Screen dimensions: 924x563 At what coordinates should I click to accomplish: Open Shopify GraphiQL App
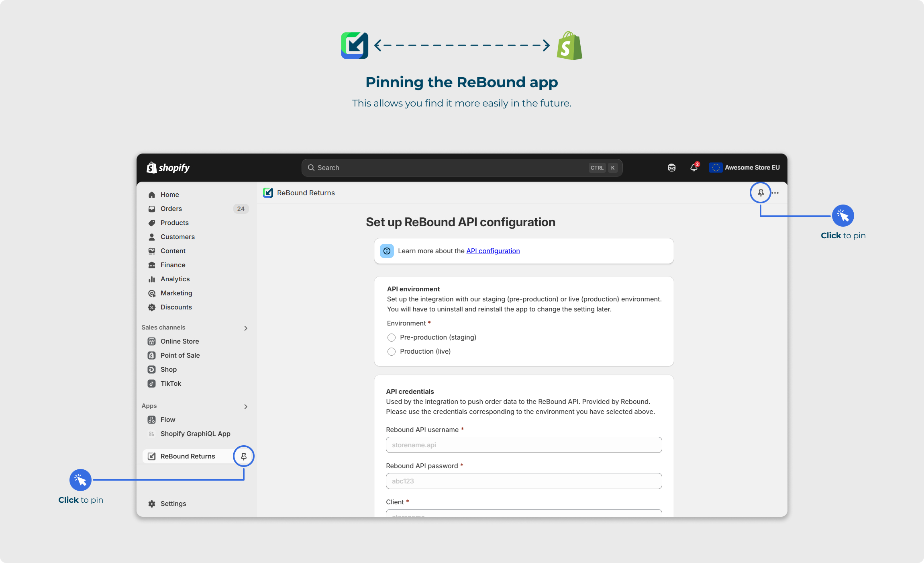click(196, 434)
